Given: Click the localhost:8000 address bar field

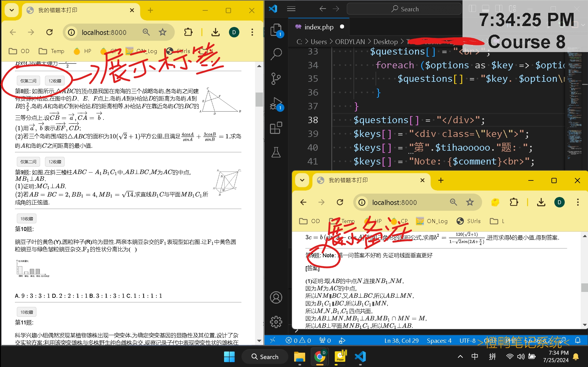Looking at the screenshot, I should click(104, 32).
